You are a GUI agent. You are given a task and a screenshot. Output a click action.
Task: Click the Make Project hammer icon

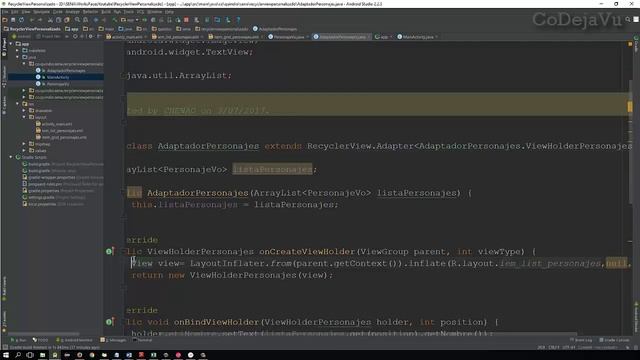pyautogui.click(x=115, y=20)
